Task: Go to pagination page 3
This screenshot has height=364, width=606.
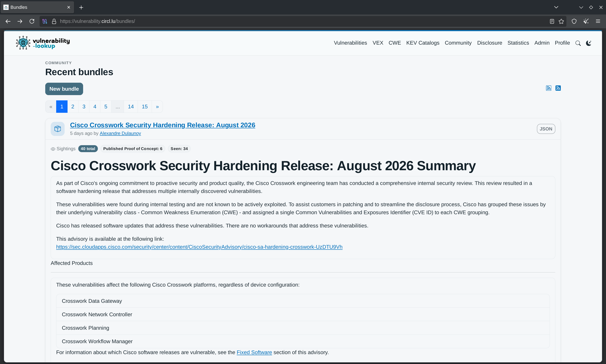Action: [84, 107]
